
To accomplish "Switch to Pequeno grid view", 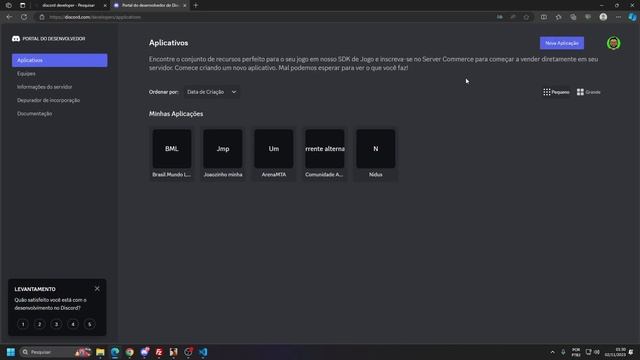I will 556,92.
